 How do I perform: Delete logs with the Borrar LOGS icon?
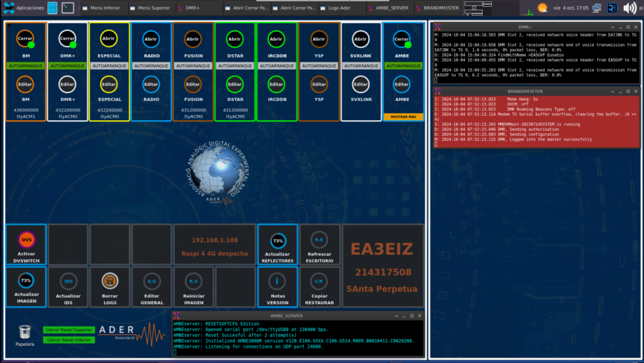(x=109, y=281)
